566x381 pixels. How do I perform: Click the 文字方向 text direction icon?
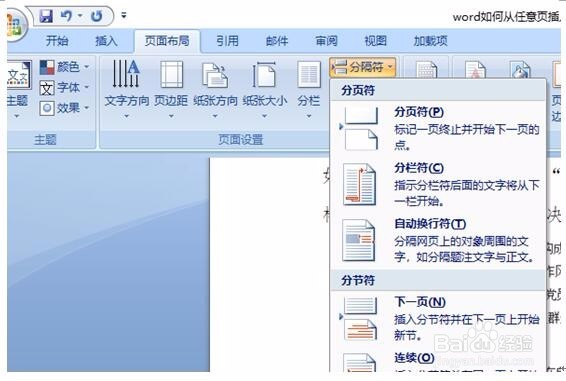[126, 74]
